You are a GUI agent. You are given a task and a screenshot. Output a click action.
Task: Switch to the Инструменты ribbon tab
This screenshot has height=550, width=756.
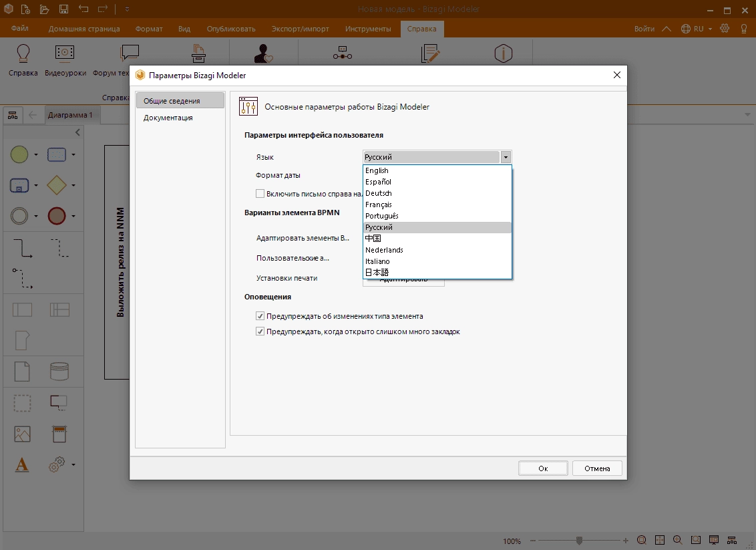[368, 29]
